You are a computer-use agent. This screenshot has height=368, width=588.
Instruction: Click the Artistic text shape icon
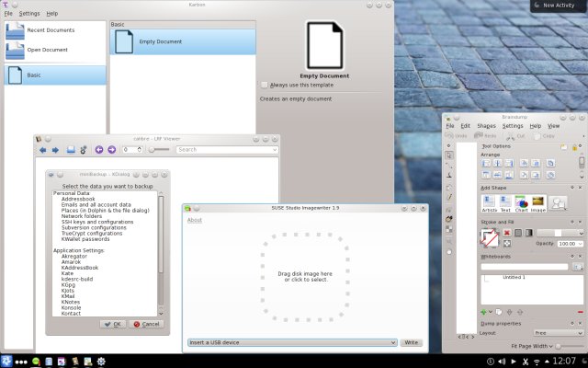[x=488, y=201]
